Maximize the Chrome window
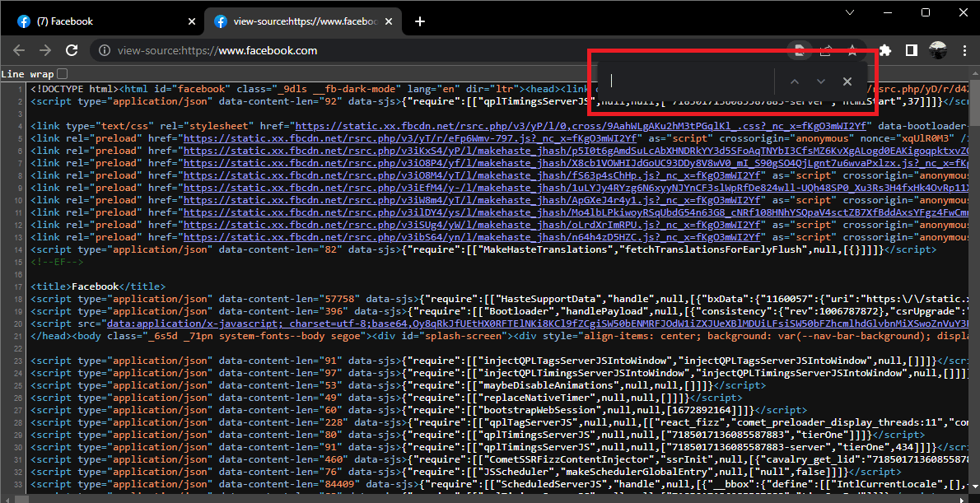 926,12
